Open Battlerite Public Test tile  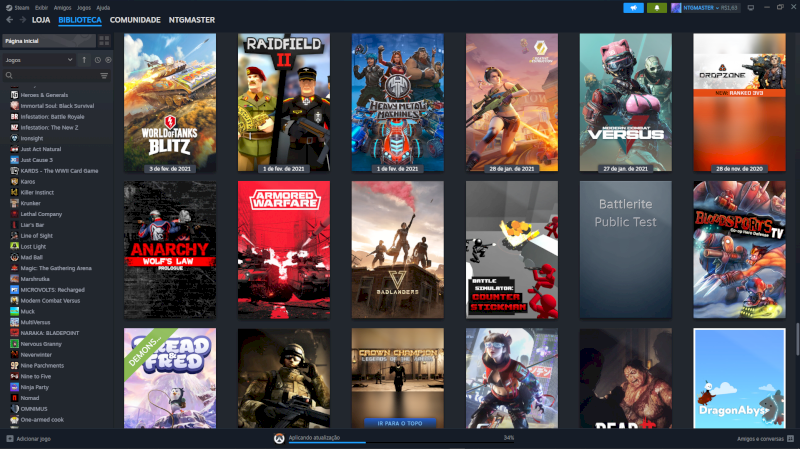click(x=626, y=250)
